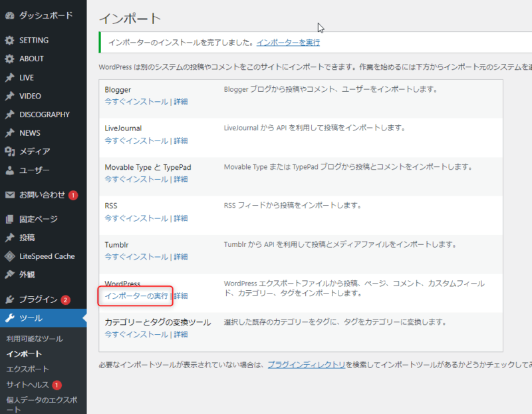This screenshot has height=414, width=532.
Task: Install the Blogger importer now
Action: (x=136, y=102)
